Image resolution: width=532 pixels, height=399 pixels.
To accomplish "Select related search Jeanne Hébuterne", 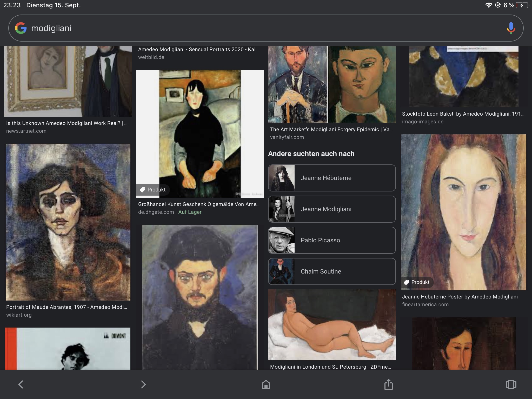I will (x=332, y=178).
